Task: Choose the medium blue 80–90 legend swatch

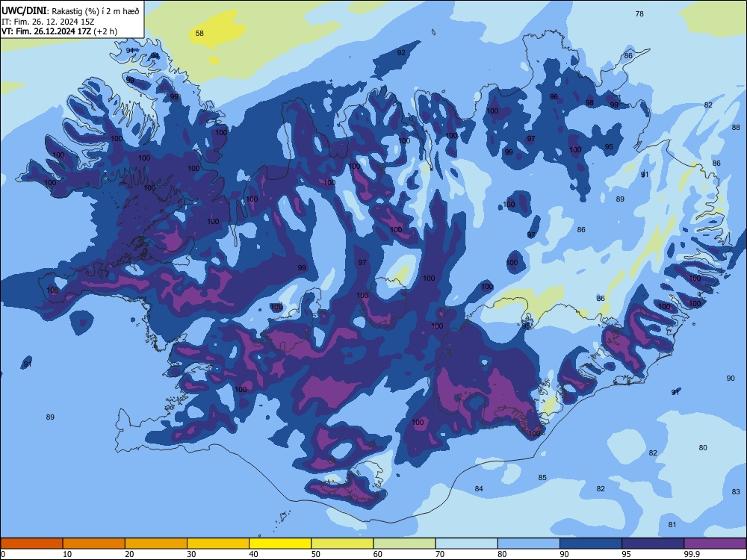Action: 529,544
